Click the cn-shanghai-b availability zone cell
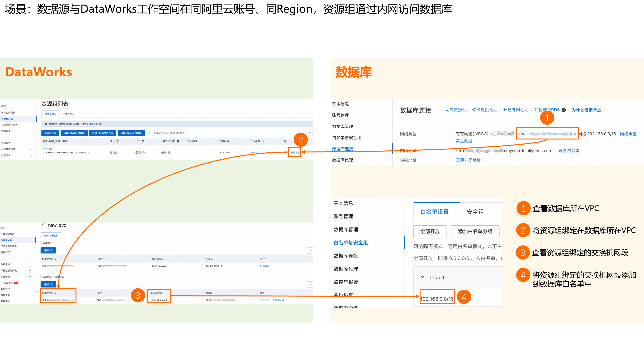 click(x=214, y=266)
